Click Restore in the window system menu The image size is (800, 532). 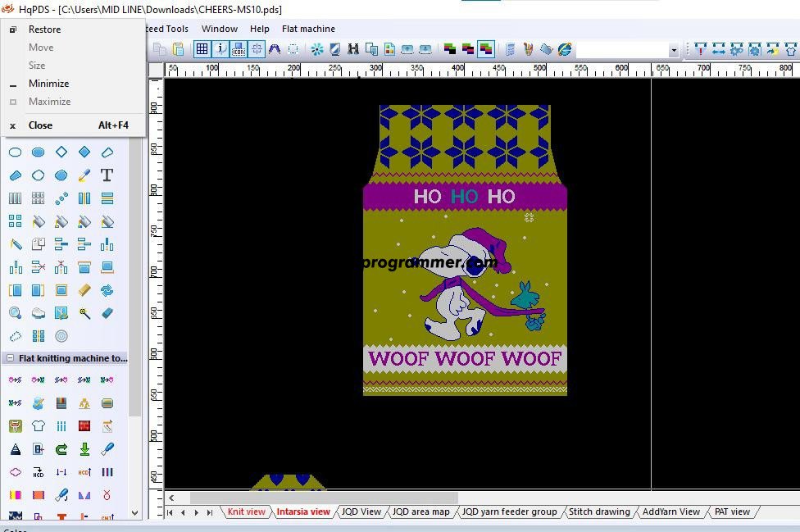(44, 30)
